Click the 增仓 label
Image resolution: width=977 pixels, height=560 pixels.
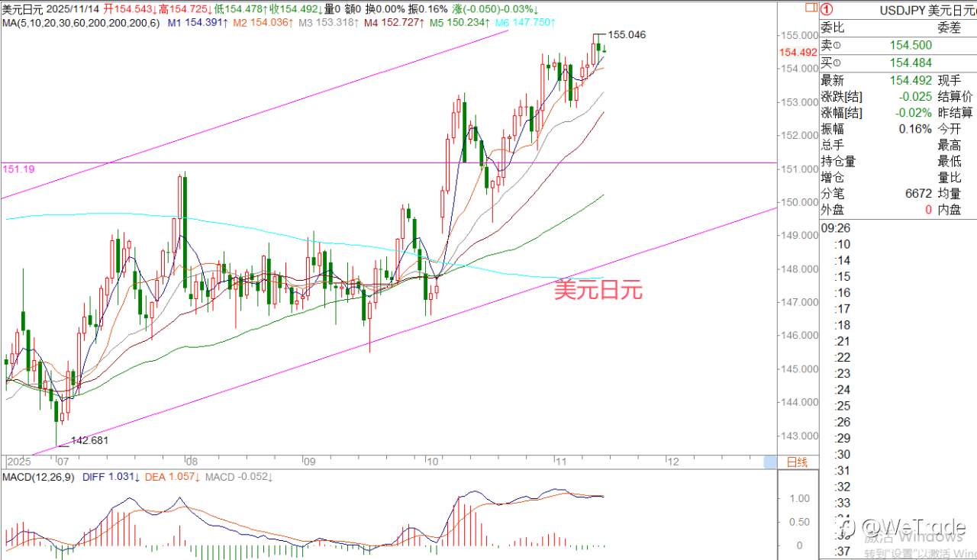click(834, 178)
